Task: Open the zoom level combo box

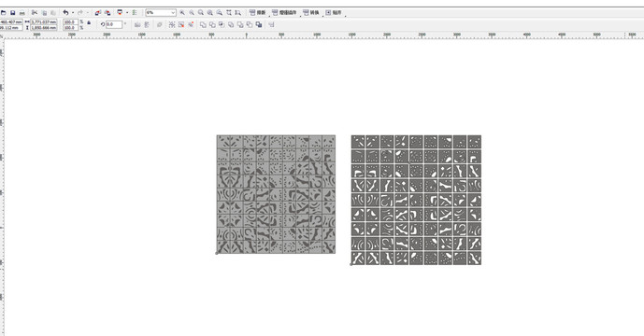Action: [x=161, y=13]
